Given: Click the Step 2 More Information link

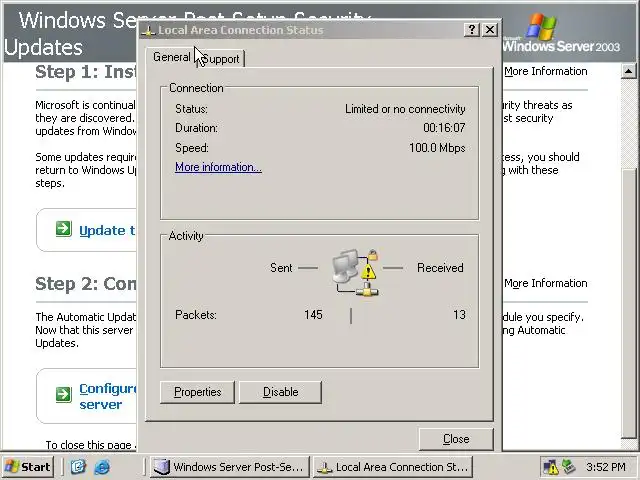Looking at the screenshot, I should click(546, 283).
